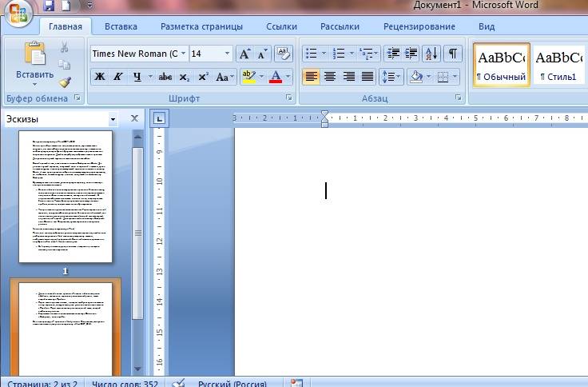588x387 pixels.
Task: Activate the Format Painter brush
Action: tap(64, 82)
